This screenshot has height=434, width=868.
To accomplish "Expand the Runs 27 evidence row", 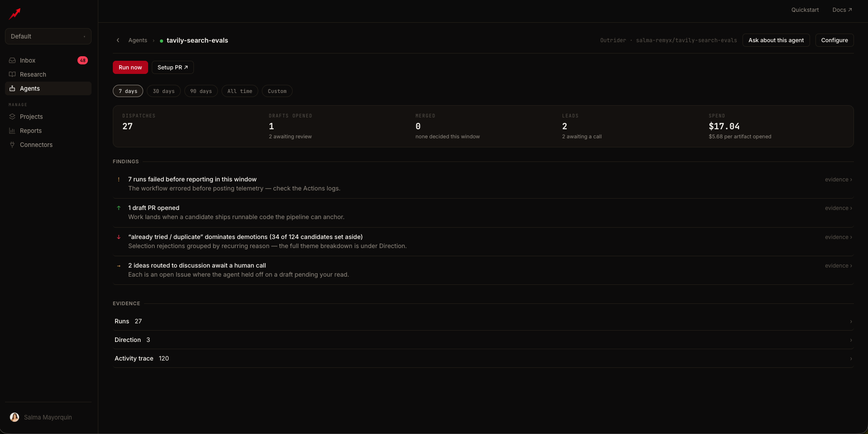I will coord(483,321).
